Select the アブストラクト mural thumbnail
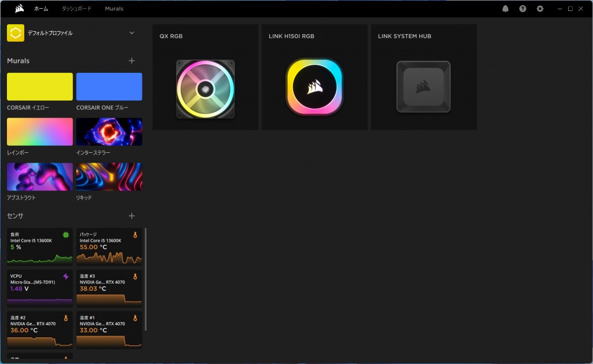Viewport: 593px width, 364px height. 40,177
